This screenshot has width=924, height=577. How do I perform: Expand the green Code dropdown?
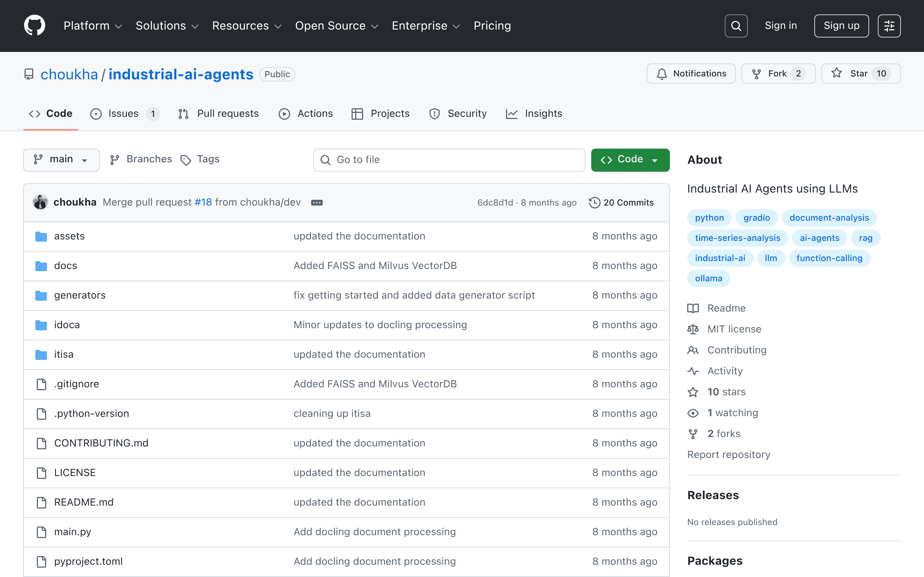click(630, 159)
